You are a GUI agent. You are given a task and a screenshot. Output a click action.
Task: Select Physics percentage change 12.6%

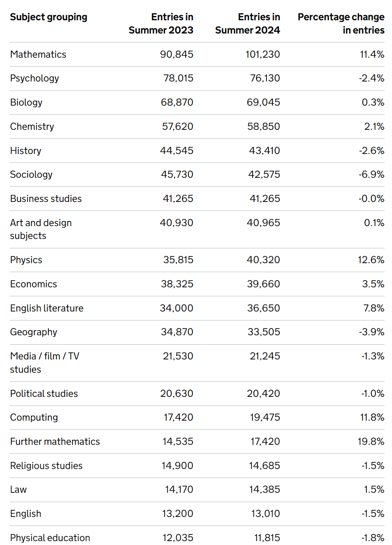(371, 260)
